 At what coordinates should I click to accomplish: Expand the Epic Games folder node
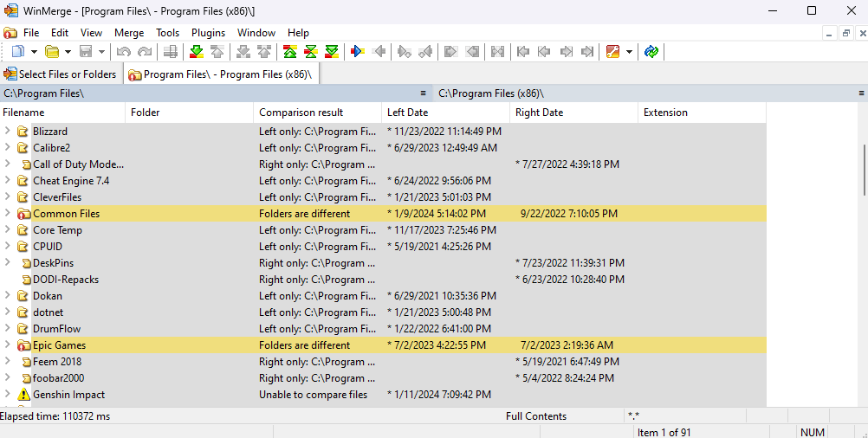8,345
